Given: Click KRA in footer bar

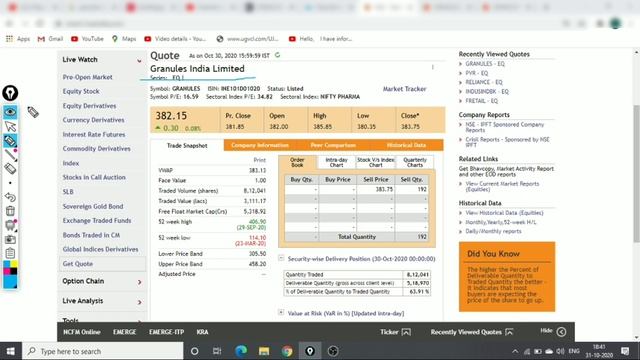Looking at the screenshot, I should (202, 332).
